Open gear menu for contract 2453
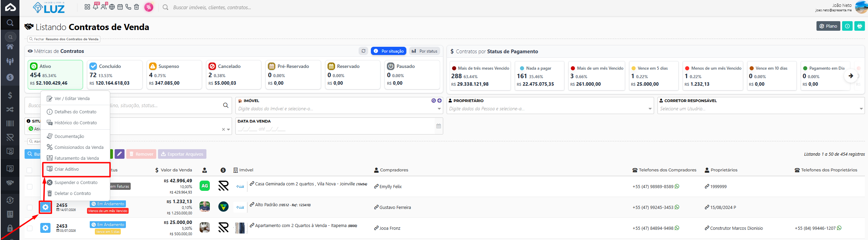 click(x=45, y=228)
